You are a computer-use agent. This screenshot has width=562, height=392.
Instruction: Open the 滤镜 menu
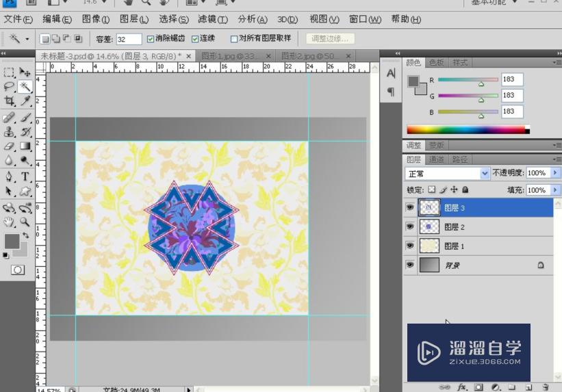tap(213, 19)
